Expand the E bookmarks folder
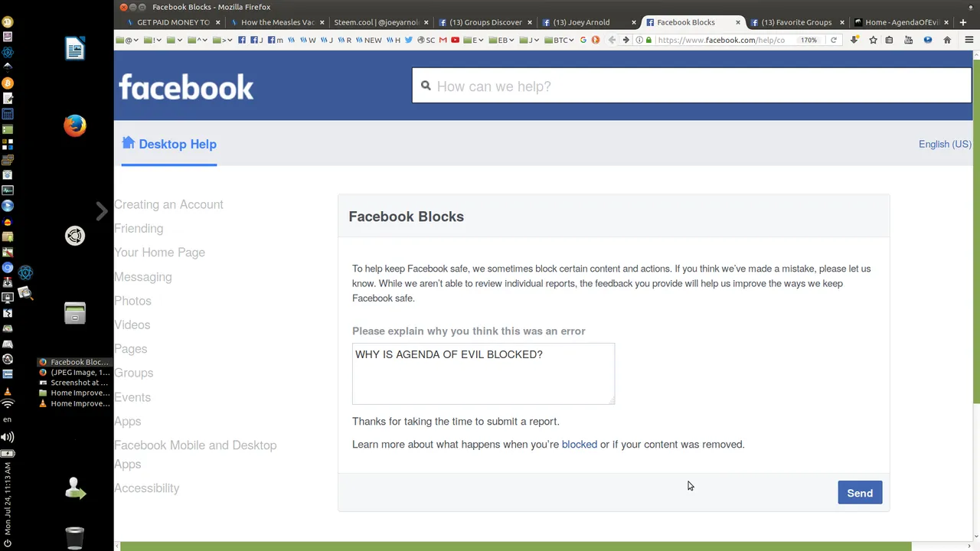This screenshot has width=980, height=551. point(474,40)
